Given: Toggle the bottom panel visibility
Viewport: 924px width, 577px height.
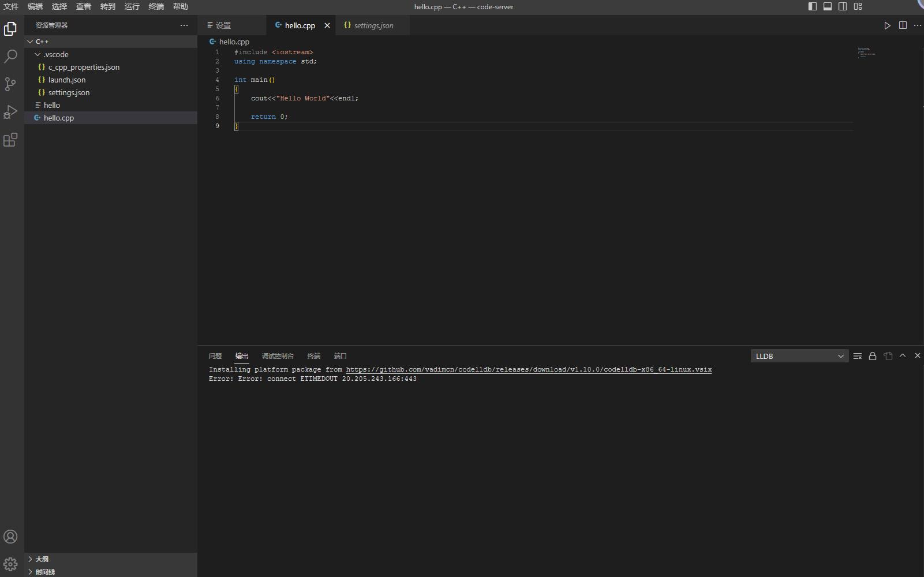Looking at the screenshot, I should pos(827,6).
